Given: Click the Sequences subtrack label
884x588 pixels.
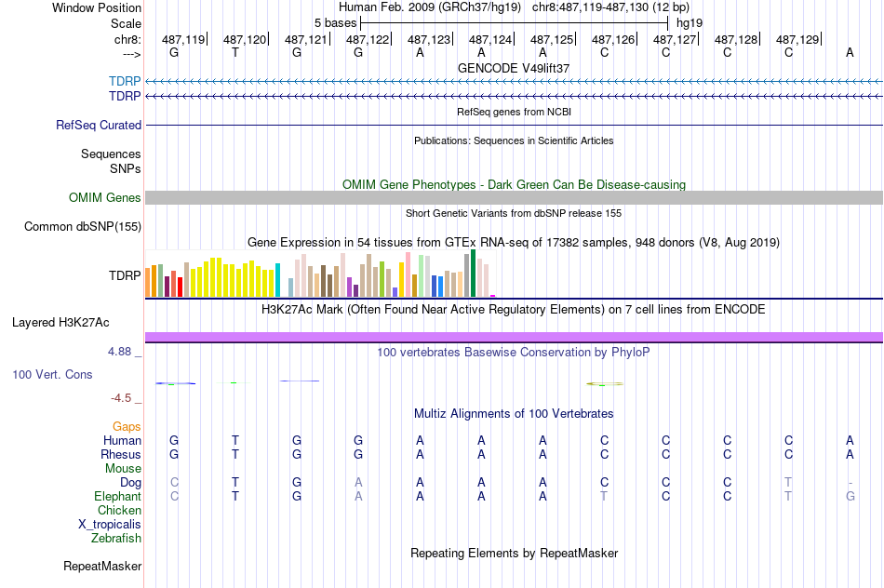Looking at the screenshot, I should point(111,154).
